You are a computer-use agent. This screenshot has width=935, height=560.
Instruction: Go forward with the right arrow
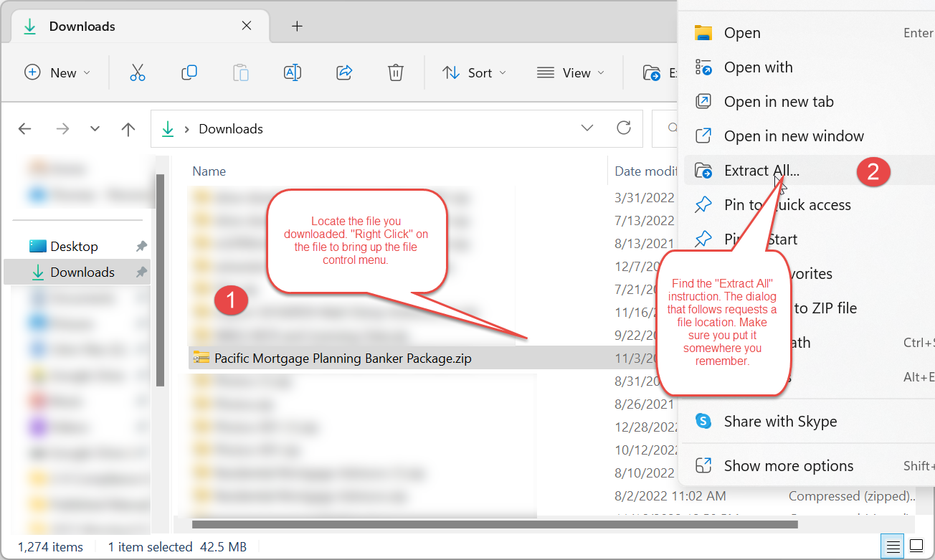[x=62, y=129]
